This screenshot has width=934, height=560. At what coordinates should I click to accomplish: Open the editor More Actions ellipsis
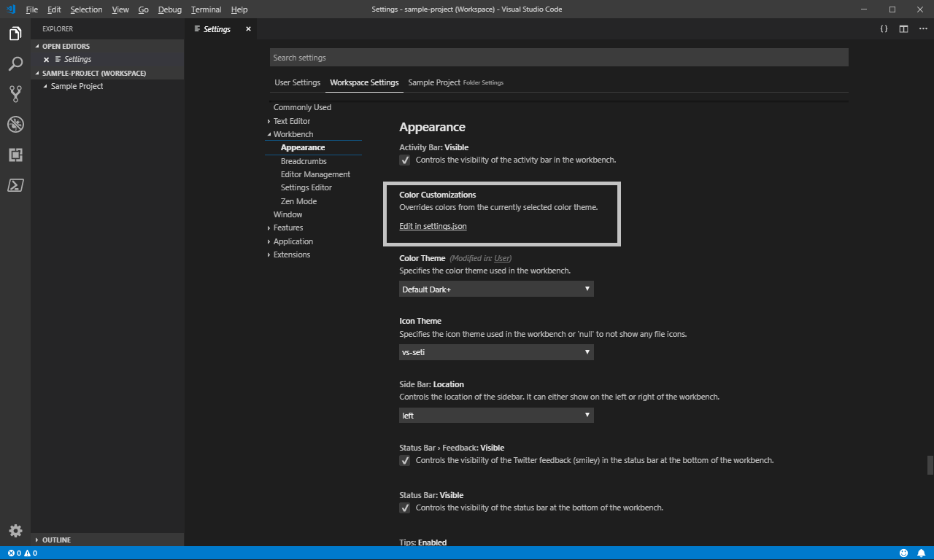click(923, 29)
